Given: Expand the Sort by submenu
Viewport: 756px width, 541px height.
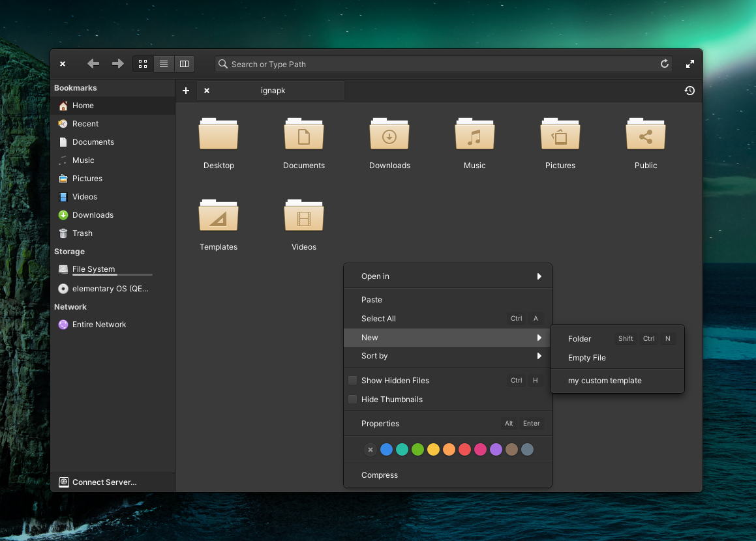Looking at the screenshot, I should [x=447, y=356].
